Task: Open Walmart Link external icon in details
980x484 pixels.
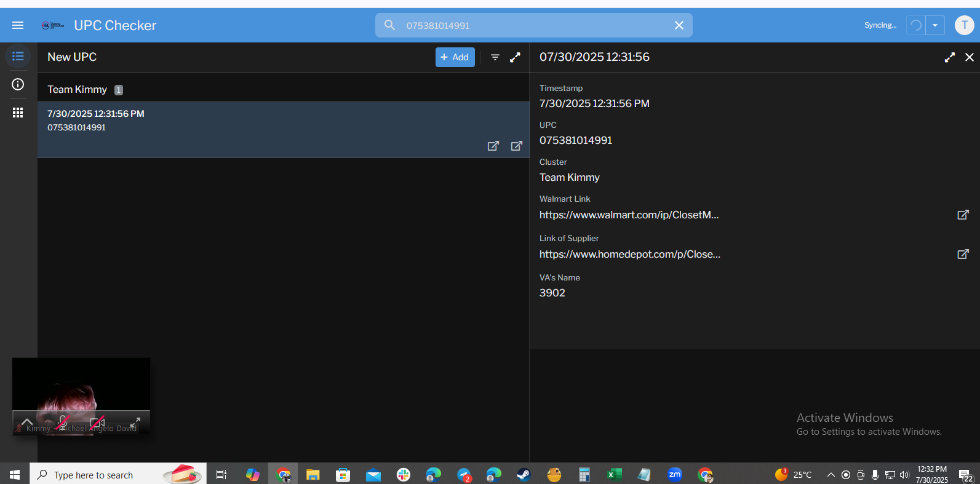Action: pyautogui.click(x=963, y=215)
